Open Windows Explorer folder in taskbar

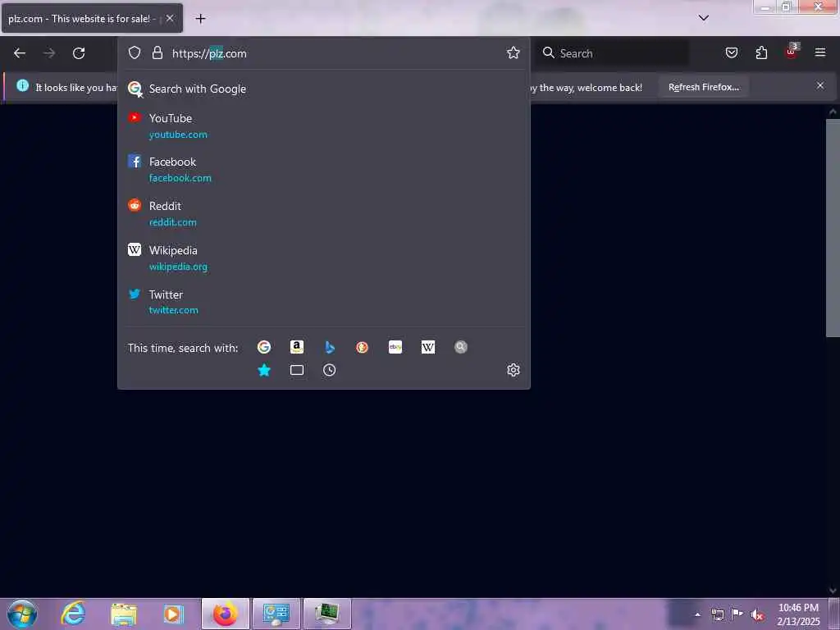pyautogui.click(x=124, y=614)
